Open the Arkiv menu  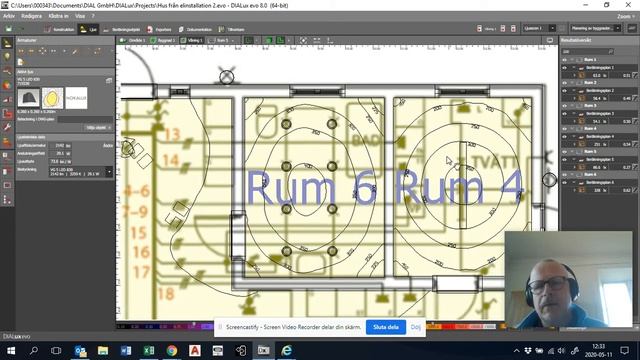9,16
